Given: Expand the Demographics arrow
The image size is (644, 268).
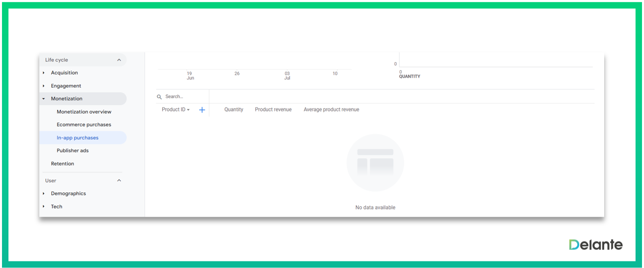Looking at the screenshot, I should pos(44,193).
